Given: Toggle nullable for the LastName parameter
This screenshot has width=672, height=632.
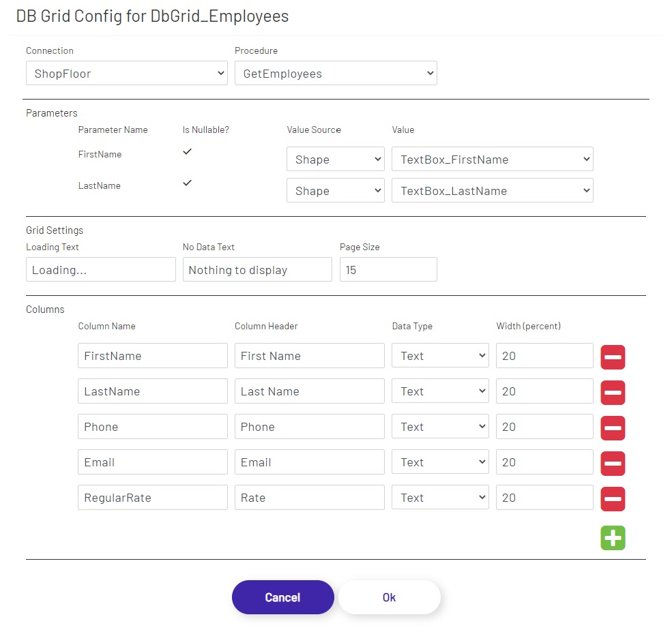Looking at the screenshot, I should [x=187, y=183].
